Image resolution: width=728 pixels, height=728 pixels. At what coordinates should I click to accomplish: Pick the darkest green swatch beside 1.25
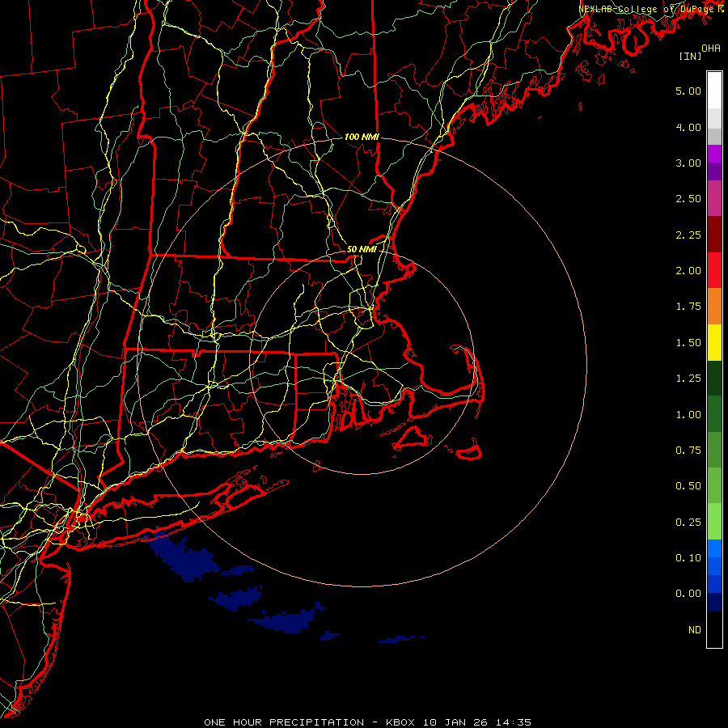coord(714,379)
